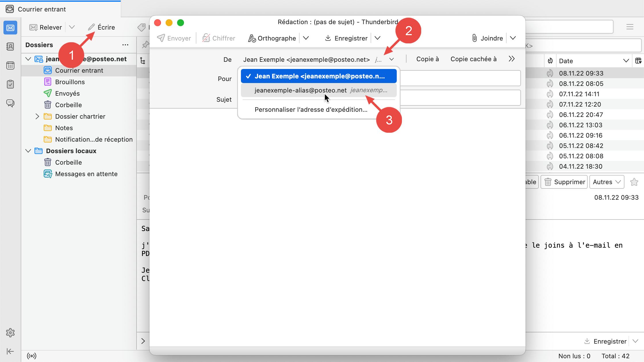This screenshot has width=644, height=362.
Task: Click the thread toggle column icon
Action: 143,61
